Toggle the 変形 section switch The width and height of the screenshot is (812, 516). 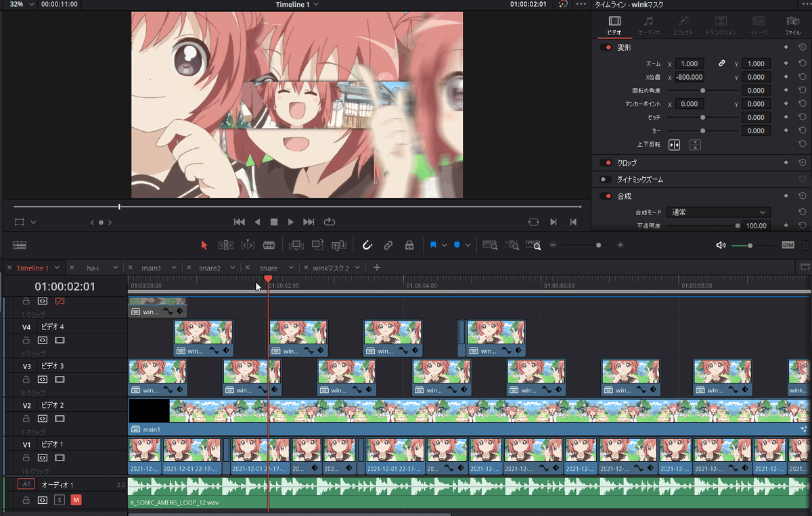(605, 47)
